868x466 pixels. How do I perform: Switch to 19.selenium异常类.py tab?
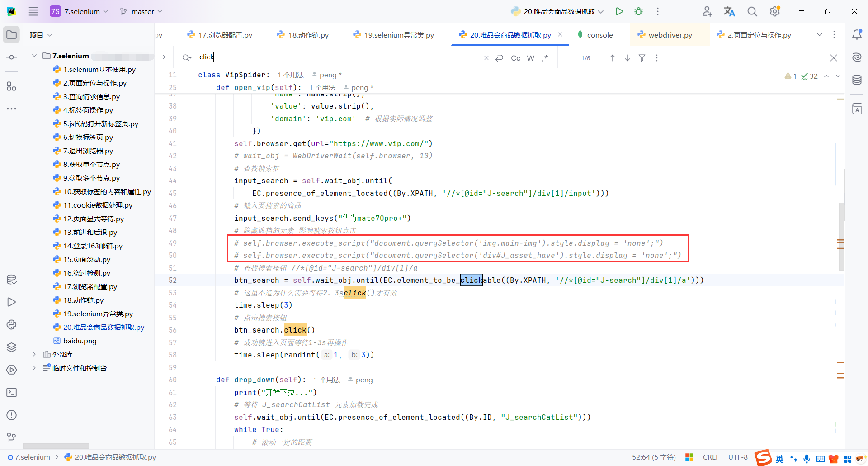(x=393, y=35)
